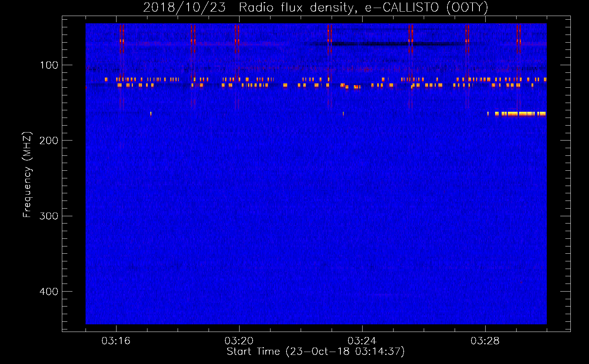Select the 03:16 time tick label

pyautogui.click(x=116, y=341)
